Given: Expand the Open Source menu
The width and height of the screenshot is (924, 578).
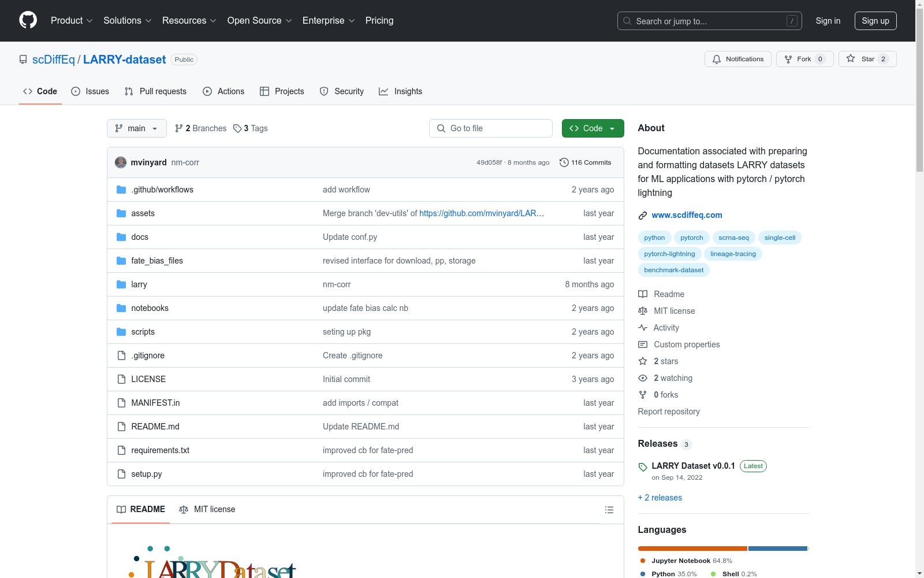Looking at the screenshot, I should pyautogui.click(x=260, y=21).
